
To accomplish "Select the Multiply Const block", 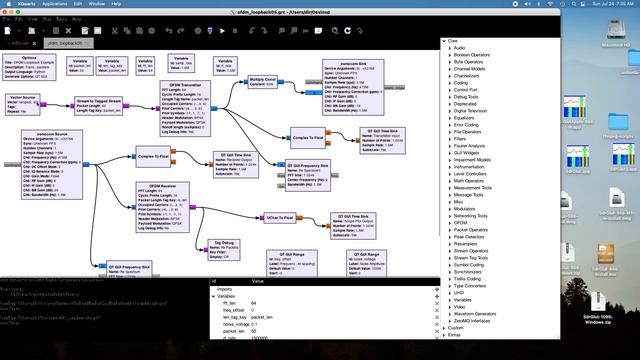I will 262,82.
